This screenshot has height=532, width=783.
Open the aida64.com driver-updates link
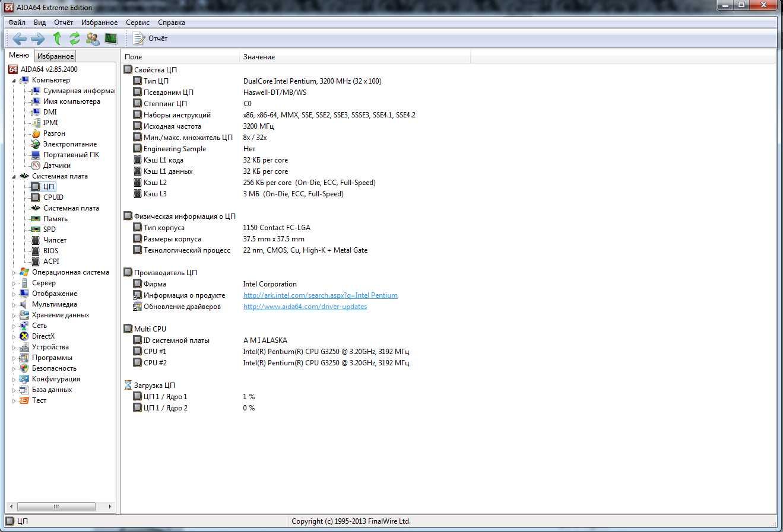pyautogui.click(x=305, y=307)
